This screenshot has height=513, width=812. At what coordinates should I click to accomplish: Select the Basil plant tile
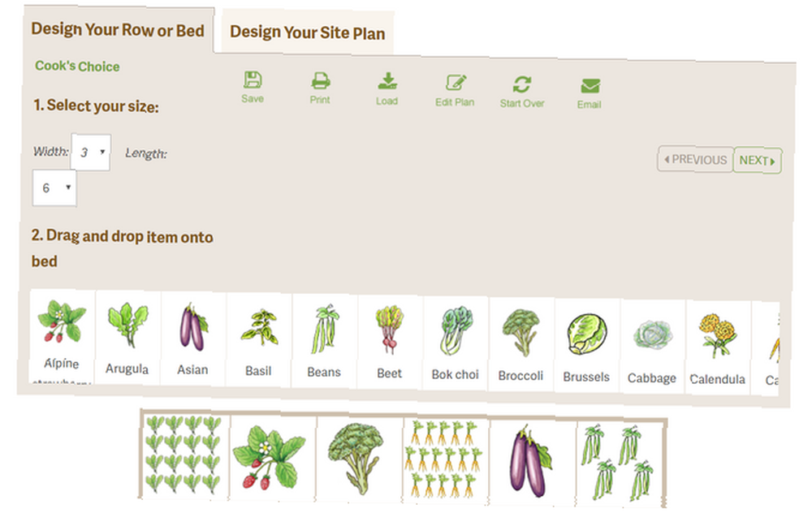tap(259, 339)
